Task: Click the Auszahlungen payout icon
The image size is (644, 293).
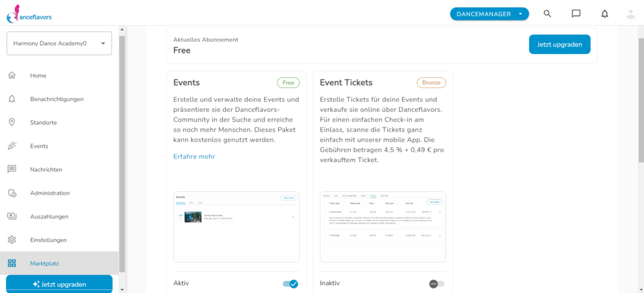Action: 11,216
